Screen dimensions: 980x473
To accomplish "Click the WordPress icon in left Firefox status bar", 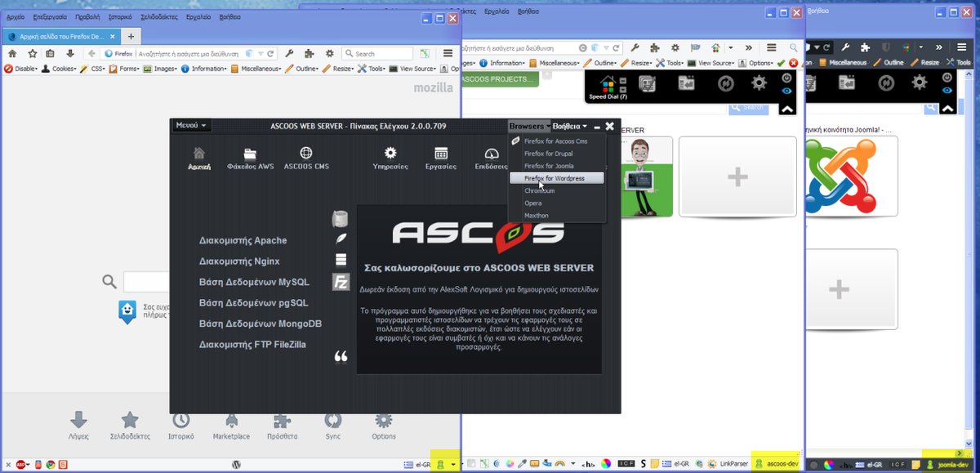I will 236,464.
